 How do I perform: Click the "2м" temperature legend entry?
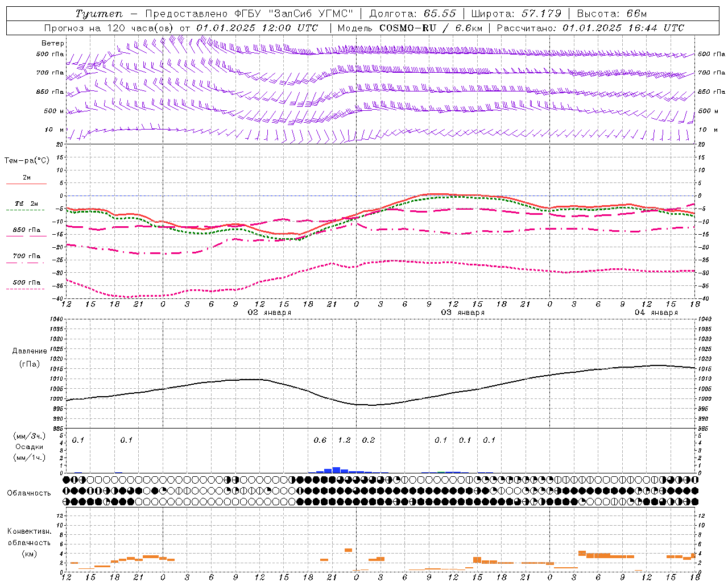click(x=27, y=178)
